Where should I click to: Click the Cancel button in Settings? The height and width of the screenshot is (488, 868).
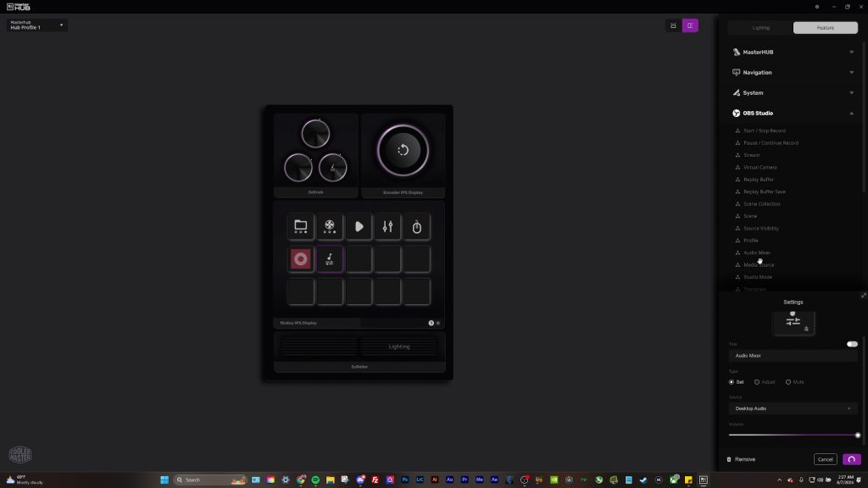pyautogui.click(x=825, y=458)
